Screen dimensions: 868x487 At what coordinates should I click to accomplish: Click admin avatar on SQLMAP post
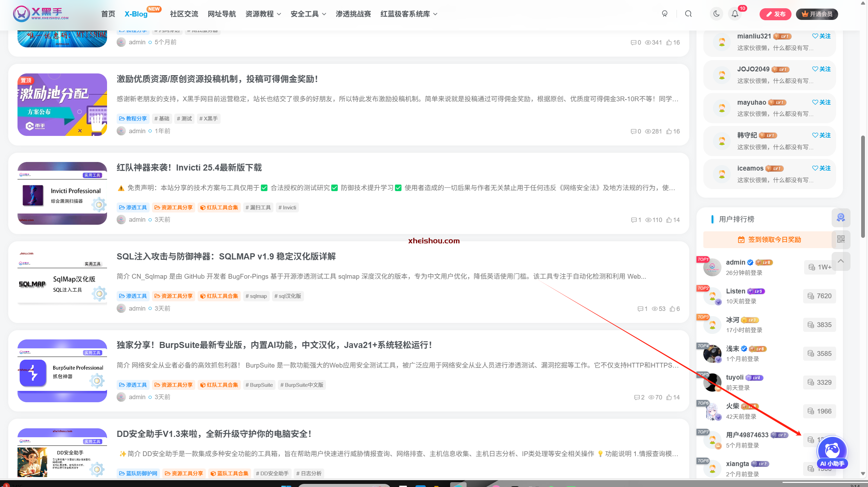pyautogui.click(x=121, y=308)
